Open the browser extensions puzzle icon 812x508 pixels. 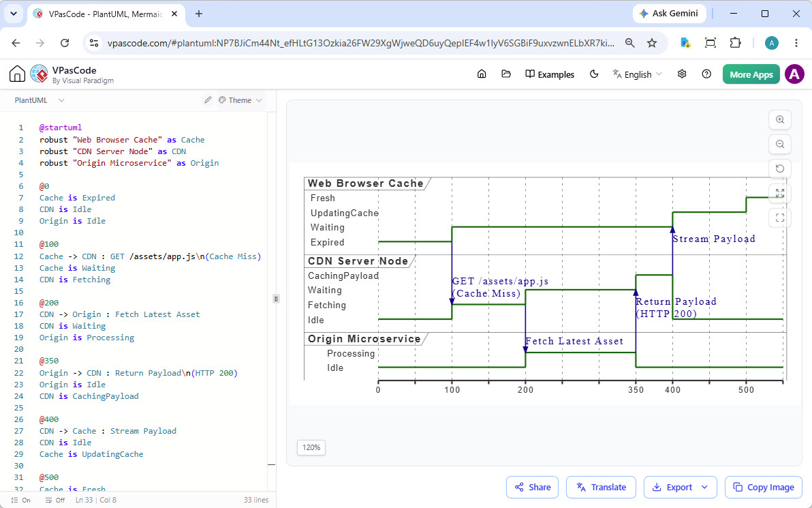tap(735, 43)
